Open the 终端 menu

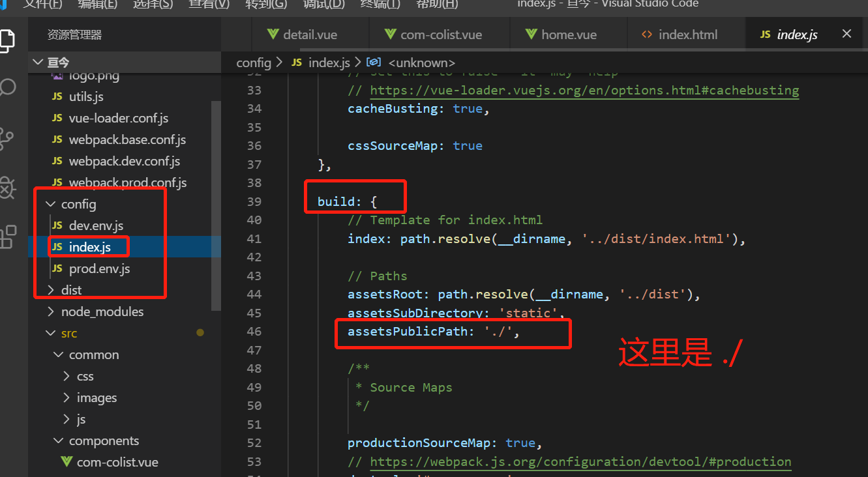point(381,5)
